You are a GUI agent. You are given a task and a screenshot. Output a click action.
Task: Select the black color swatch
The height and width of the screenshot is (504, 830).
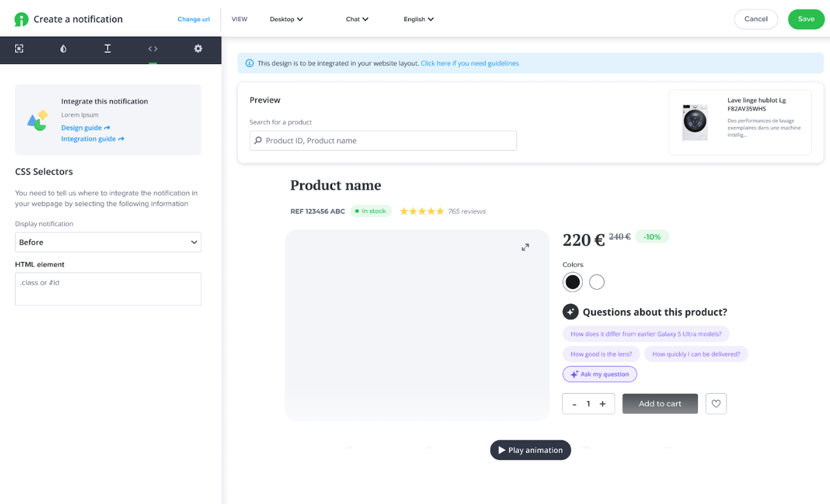[x=573, y=282]
